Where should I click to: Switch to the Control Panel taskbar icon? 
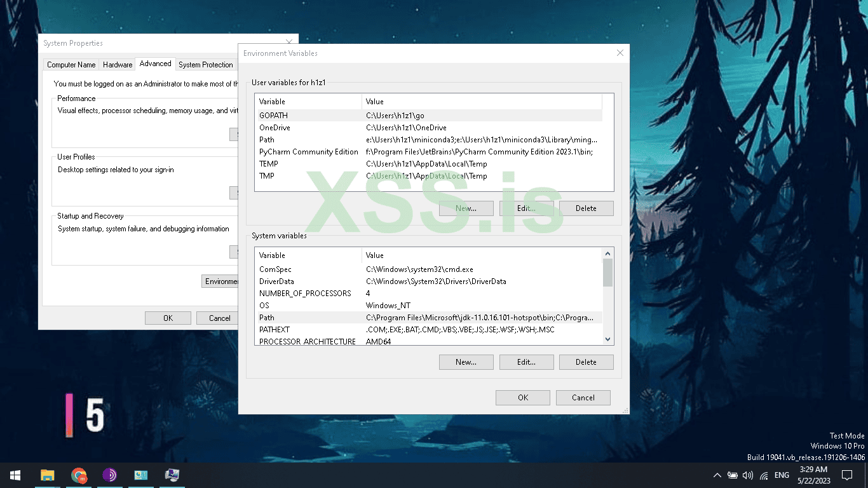tap(140, 475)
